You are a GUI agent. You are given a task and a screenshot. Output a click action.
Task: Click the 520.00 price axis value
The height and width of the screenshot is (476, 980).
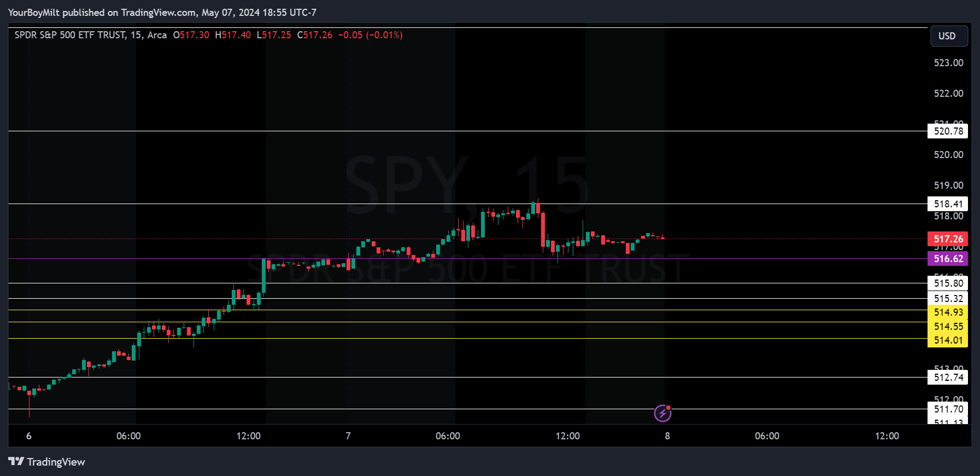(948, 155)
